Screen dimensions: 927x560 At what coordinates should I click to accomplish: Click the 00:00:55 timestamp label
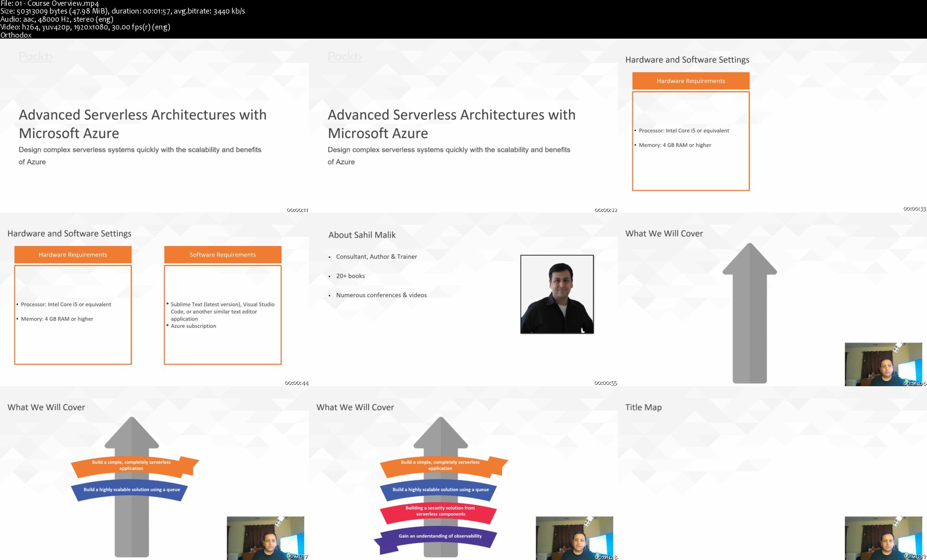coord(605,383)
